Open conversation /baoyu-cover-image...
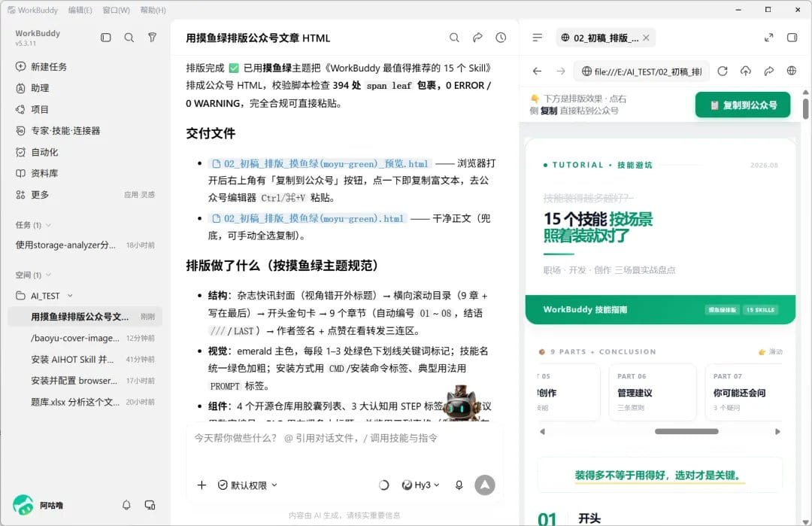The height and width of the screenshot is (526, 812). [86, 338]
